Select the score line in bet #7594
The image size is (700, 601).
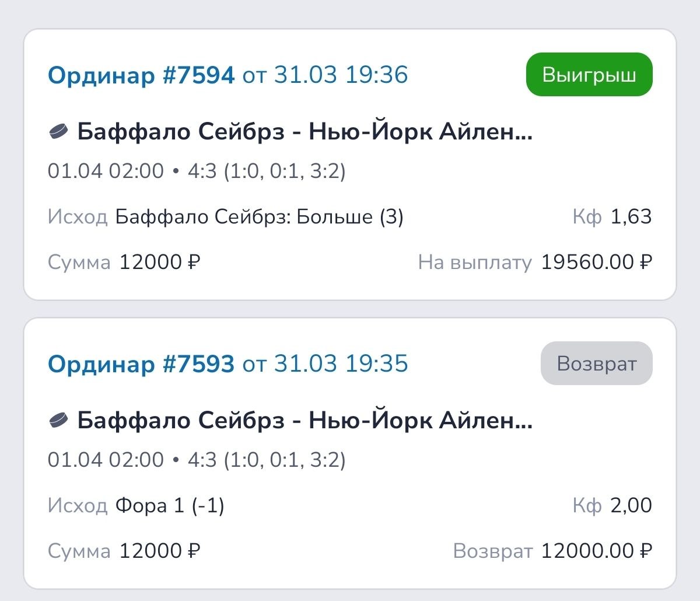click(x=197, y=172)
